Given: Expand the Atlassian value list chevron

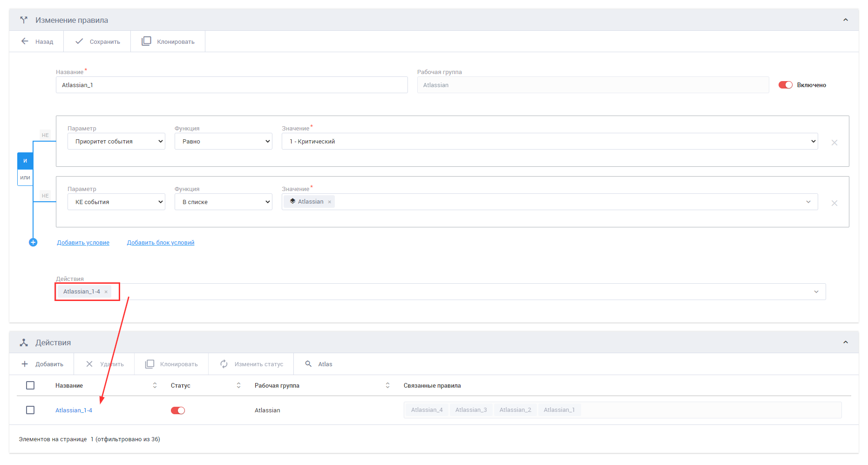Looking at the screenshot, I should 808,202.
